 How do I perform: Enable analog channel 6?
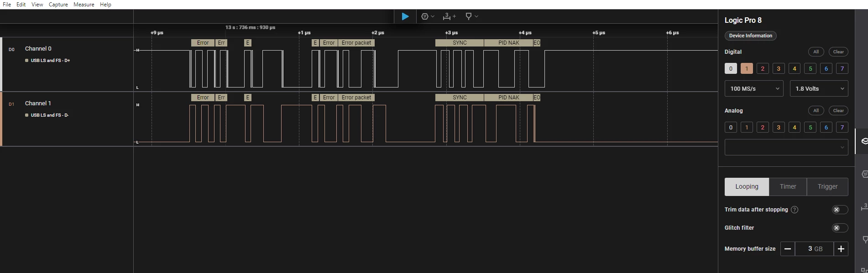(x=826, y=128)
